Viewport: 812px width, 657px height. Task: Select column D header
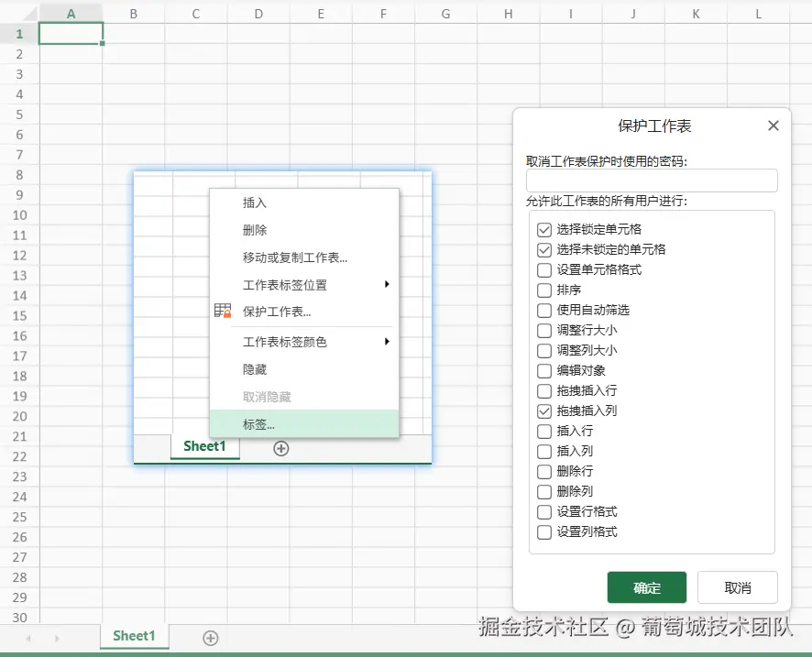(x=258, y=14)
